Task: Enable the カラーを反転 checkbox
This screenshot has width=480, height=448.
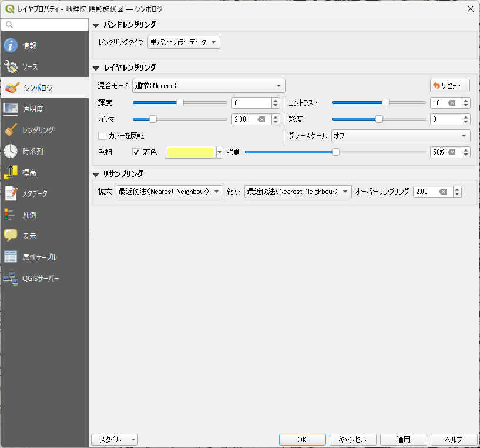Action: tap(102, 136)
